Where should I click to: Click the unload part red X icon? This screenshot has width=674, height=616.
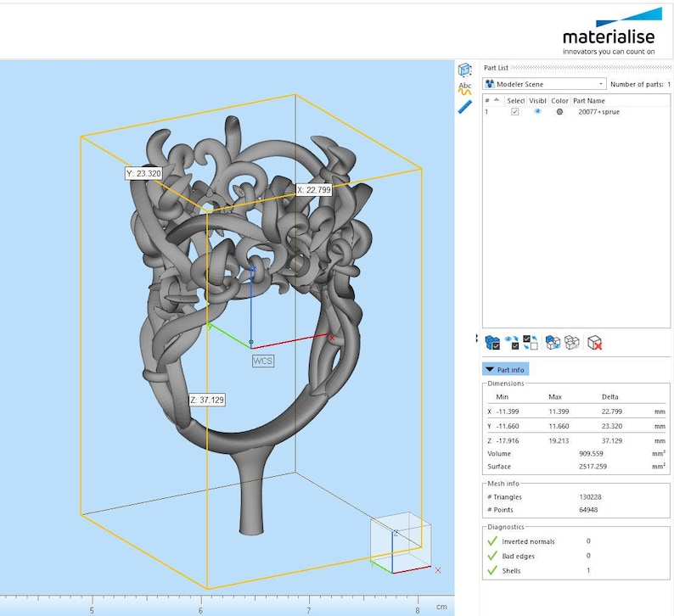[594, 343]
